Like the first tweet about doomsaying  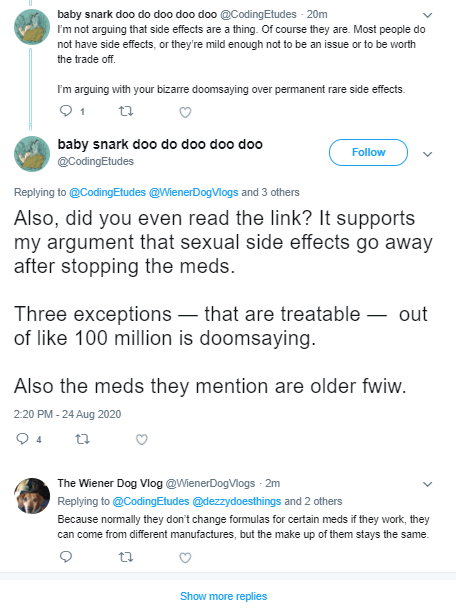click(x=185, y=112)
